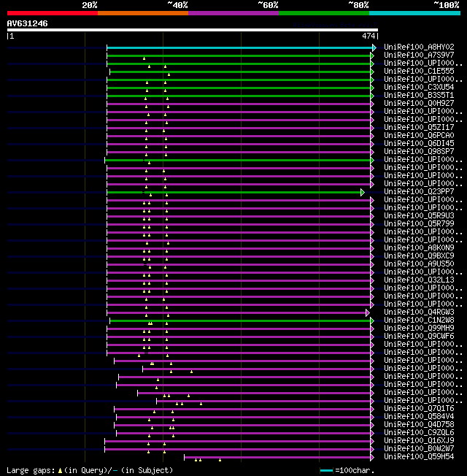
Task: Click the green UniRef100_A7S9V7 alignment bar
Action: click(239, 56)
